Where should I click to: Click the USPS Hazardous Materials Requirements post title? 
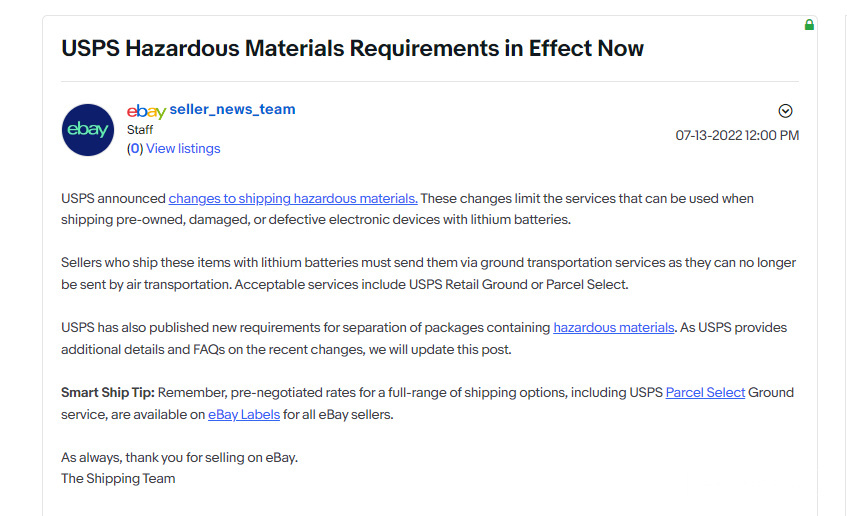(352, 48)
